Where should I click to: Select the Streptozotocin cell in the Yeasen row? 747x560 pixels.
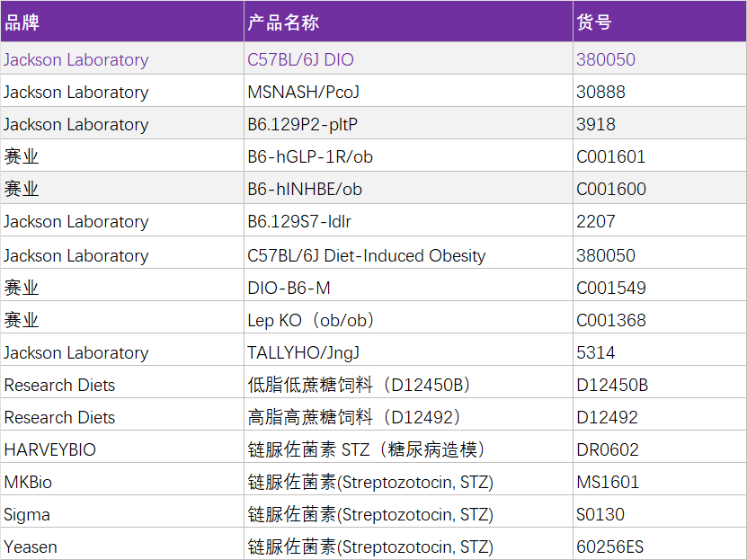point(408,544)
